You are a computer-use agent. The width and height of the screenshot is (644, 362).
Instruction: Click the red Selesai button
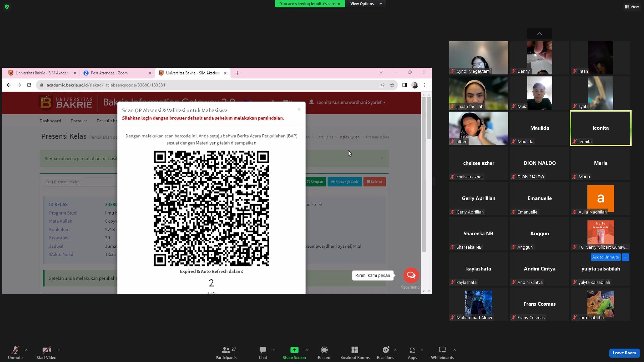pyautogui.click(x=375, y=182)
